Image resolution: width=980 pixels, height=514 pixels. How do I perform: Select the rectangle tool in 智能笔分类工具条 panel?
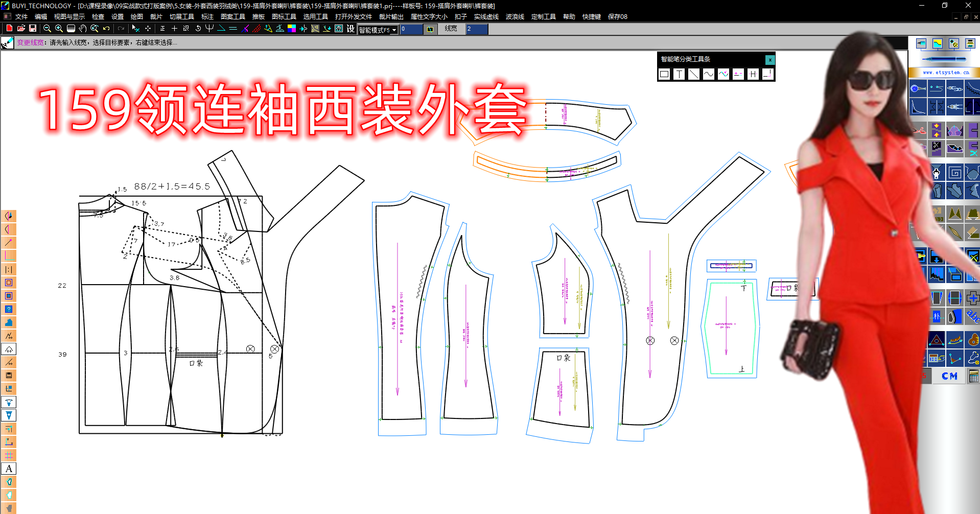tap(664, 75)
